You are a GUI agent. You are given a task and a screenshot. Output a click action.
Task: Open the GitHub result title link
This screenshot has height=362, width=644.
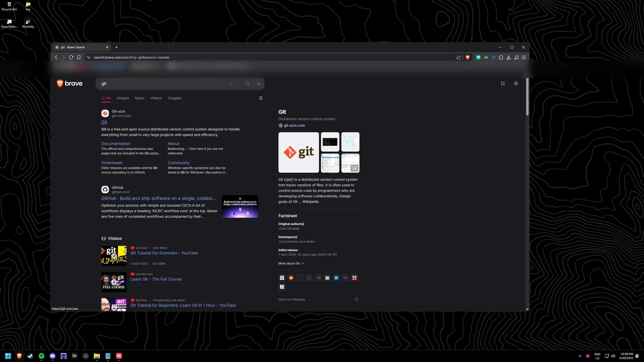coord(159,198)
